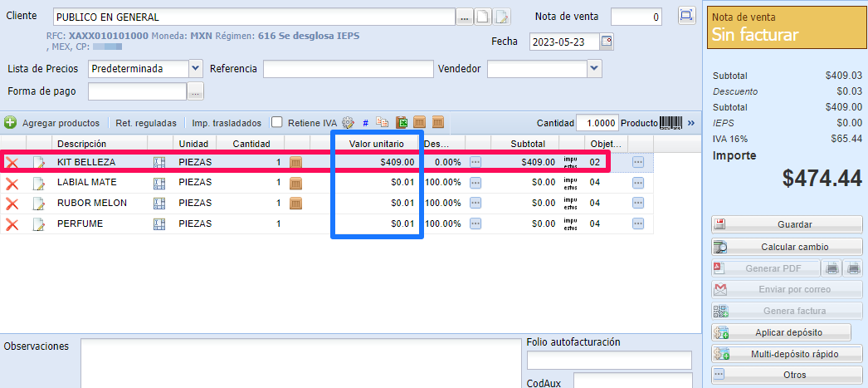This screenshot has width=868, height=388.
Task: Click the Excel export icon in toolbar
Action: click(x=402, y=122)
